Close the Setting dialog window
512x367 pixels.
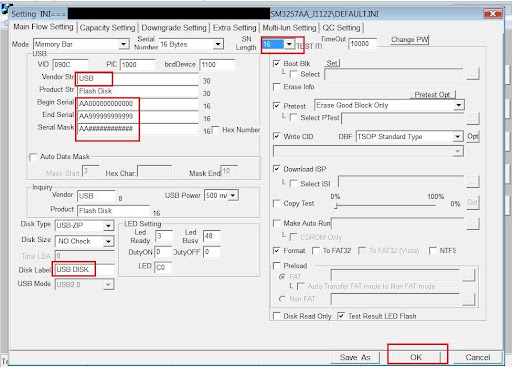(492, 13)
